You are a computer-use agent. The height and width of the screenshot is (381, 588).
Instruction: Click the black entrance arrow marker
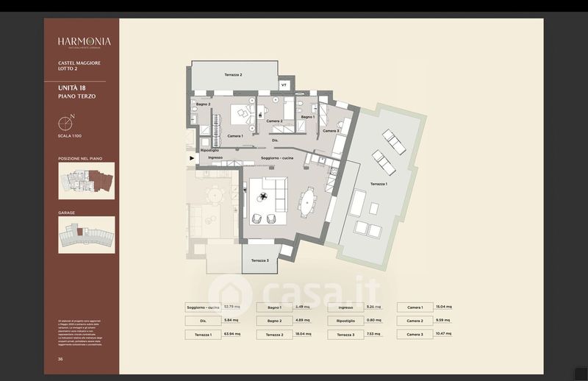click(x=193, y=157)
